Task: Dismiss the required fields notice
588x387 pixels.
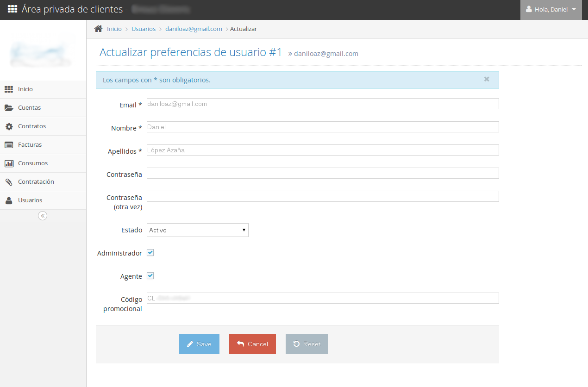Action: pyautogui.click(x=487, y=79)
